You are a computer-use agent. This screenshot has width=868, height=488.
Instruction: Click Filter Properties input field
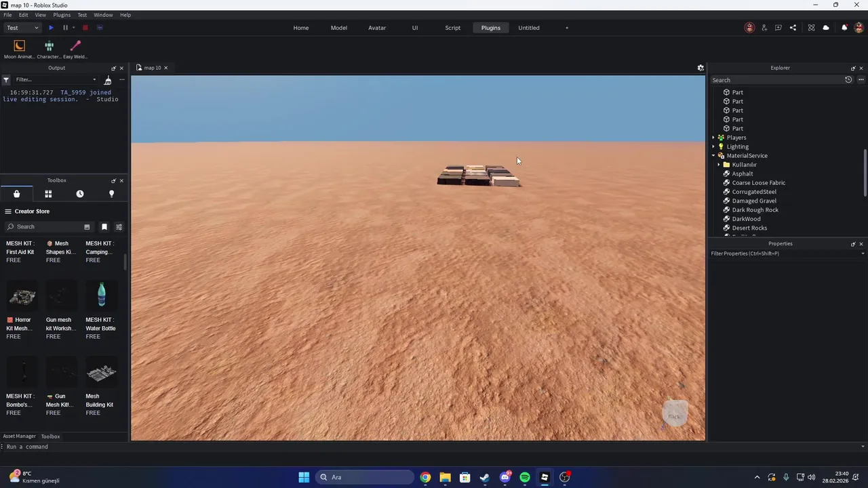pyautogui.click(x=783, y=253)
